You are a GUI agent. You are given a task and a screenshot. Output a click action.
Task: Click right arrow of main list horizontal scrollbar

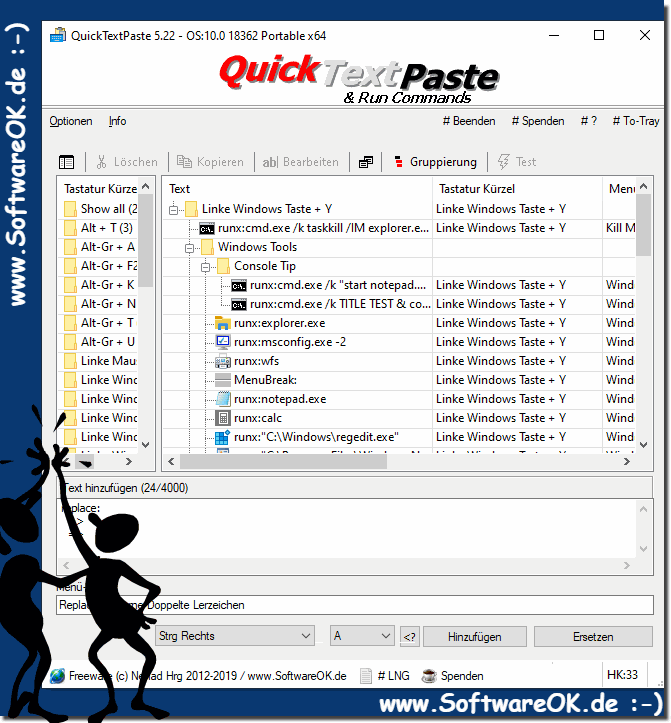click(x=627, y=461)
